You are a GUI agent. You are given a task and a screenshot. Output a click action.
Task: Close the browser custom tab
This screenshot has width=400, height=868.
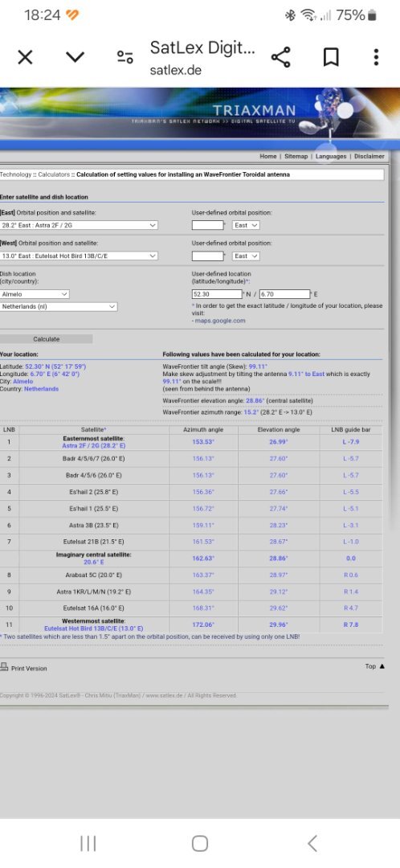(25, 57)
